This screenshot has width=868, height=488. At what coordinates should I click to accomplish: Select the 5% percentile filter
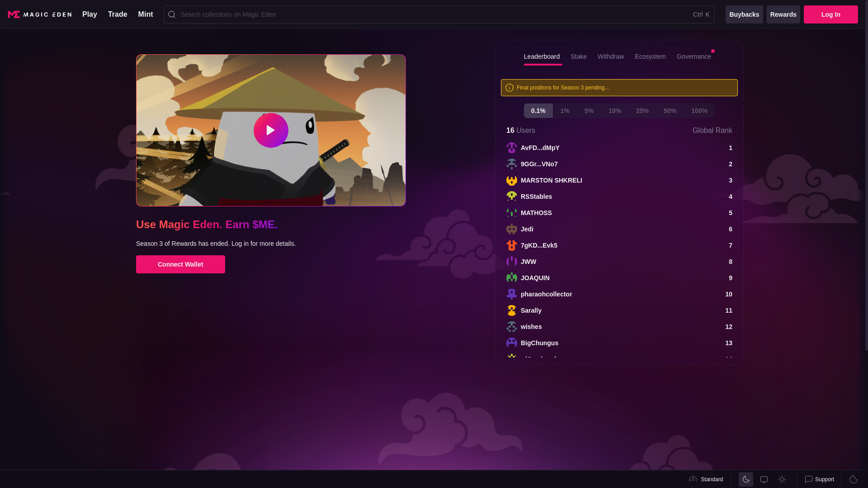589,111
